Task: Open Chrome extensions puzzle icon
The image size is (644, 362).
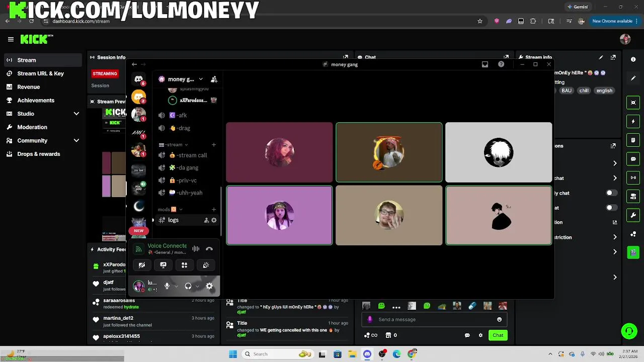Action: point(533,21)
